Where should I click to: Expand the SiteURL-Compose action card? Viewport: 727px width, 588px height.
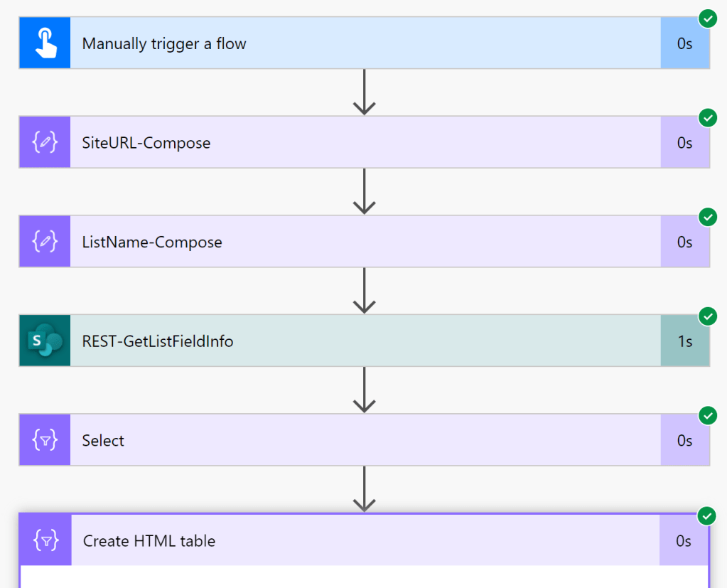coord(355,143)
